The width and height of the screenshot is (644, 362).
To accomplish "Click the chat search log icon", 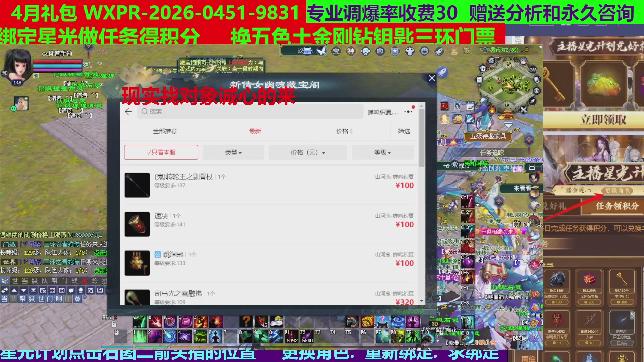I will coord(90,290).
